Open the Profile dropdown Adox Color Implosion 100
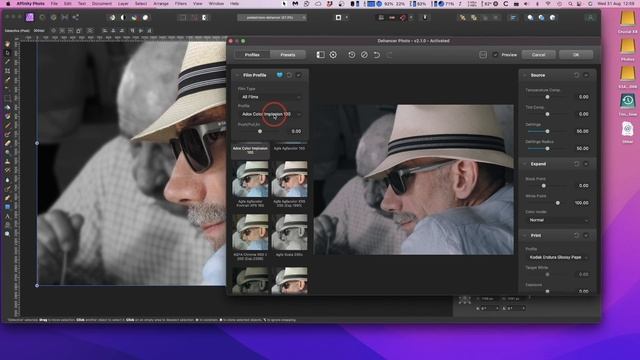 (271, 114)
